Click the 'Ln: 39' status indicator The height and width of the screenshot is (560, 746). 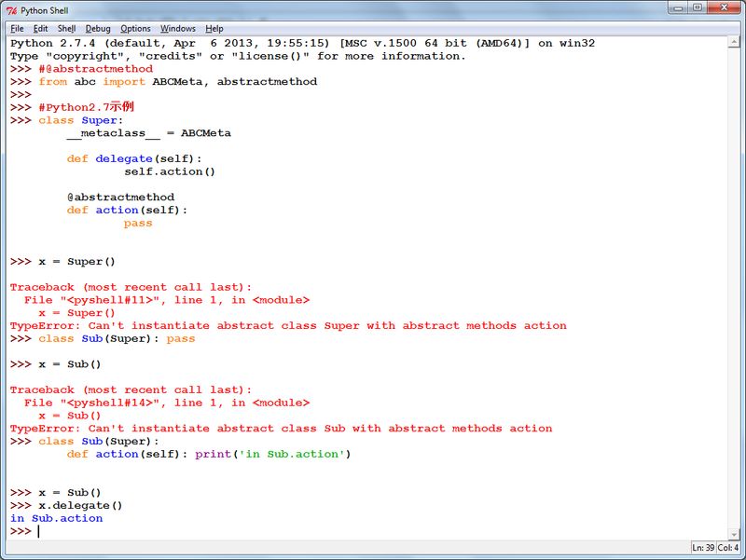click(x=703, y=548)
